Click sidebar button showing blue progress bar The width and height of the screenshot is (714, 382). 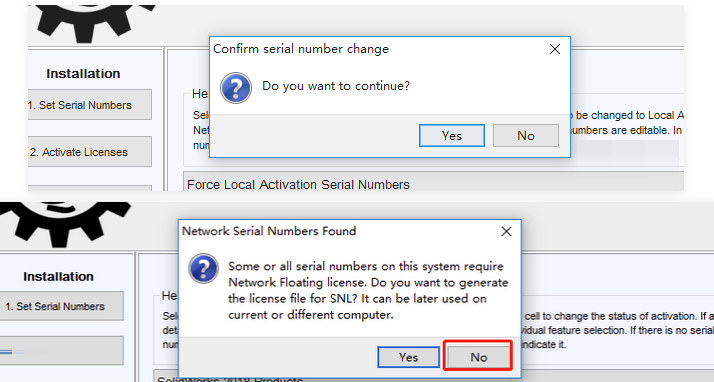pos(61,350)
